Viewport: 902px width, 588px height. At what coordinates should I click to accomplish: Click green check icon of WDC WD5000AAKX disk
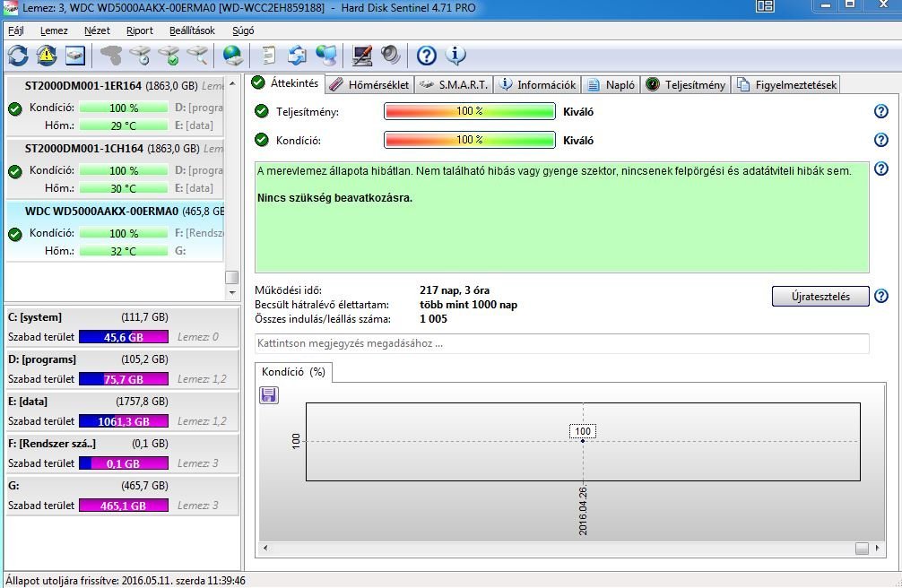pyautogui.click(x=15, y=234)
